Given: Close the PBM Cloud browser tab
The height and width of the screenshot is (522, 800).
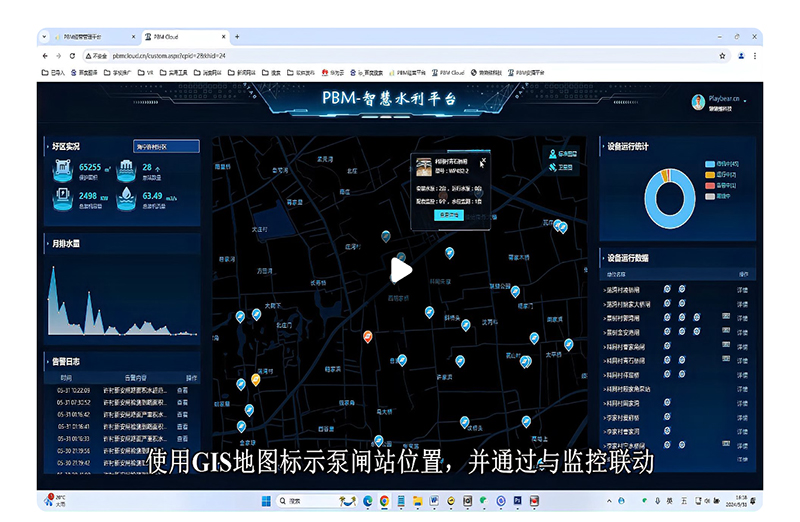Looking at the screenshot, I should (223, 37).
